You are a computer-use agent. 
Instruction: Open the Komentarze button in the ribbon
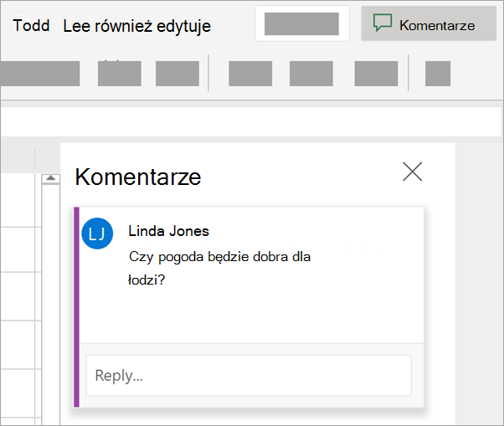click(429, 23)
